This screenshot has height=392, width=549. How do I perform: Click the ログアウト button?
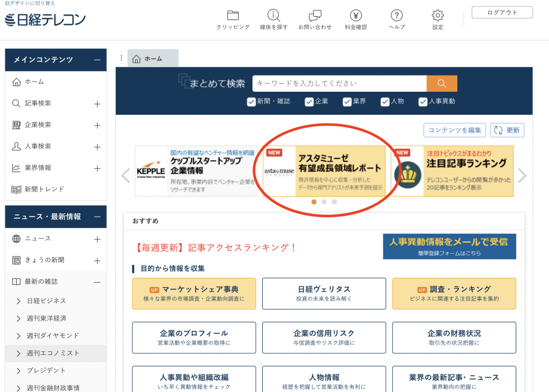point(502,12)
